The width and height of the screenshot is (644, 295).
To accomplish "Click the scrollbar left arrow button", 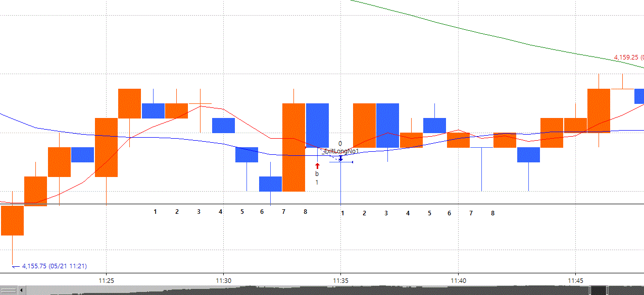I will coord(22,290).
